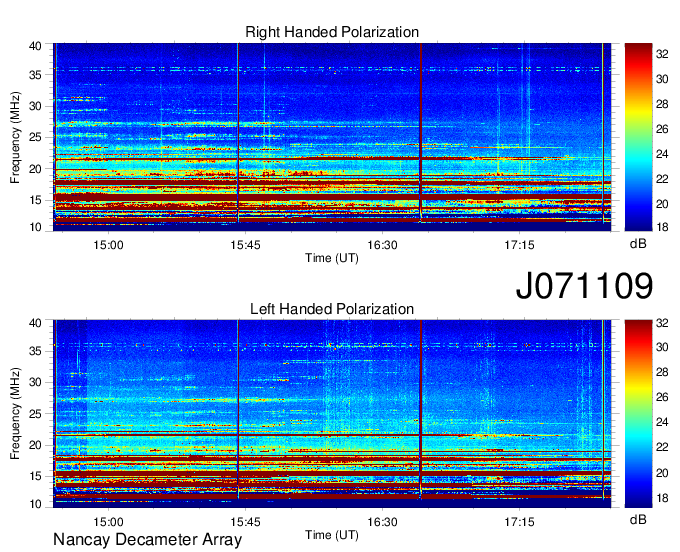Image resolution: width=680 pixels, height=552 pixels.
Task: Click 25 MHz tick on Right Handed plot
Action: (35, 137)
